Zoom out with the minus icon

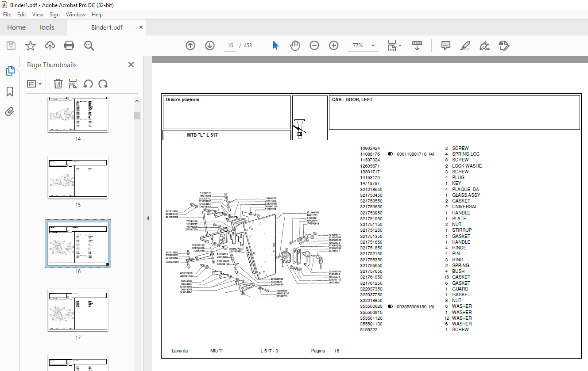point(314,46)
